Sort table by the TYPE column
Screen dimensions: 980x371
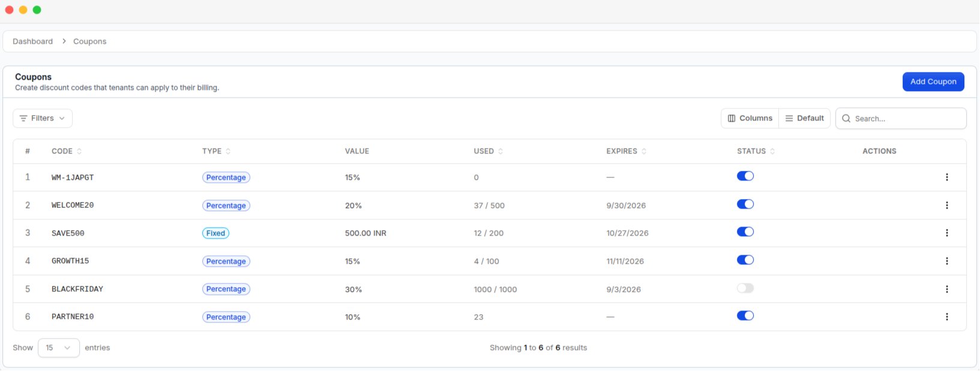click(216, 151)
